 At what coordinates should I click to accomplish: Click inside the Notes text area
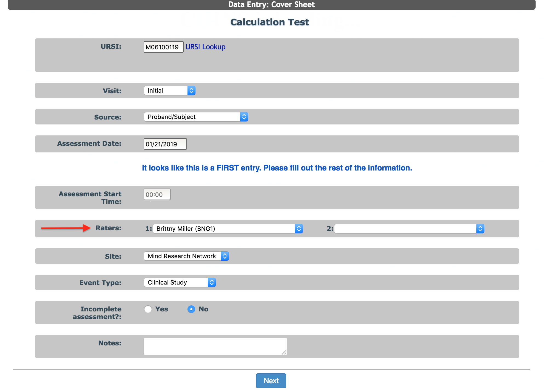point(215,346)
